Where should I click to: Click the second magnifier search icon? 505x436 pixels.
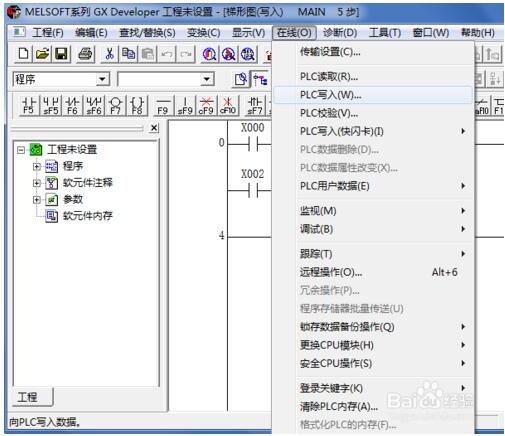click(228, 54)
